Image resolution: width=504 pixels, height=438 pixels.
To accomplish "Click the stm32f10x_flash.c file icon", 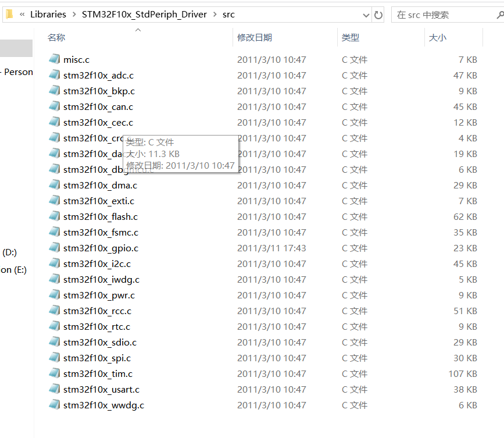I will pos(54,216).
